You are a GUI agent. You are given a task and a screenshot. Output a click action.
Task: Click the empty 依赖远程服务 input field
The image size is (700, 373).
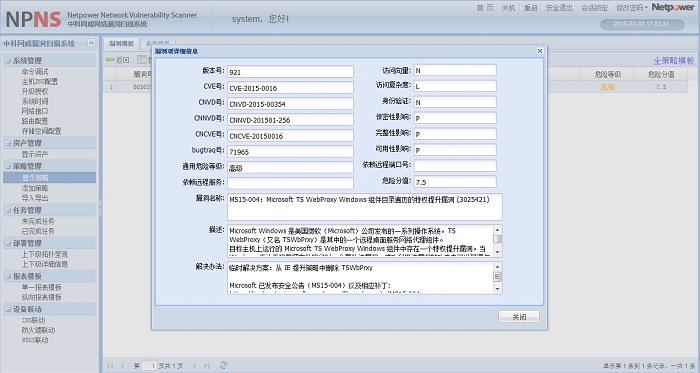290,183
